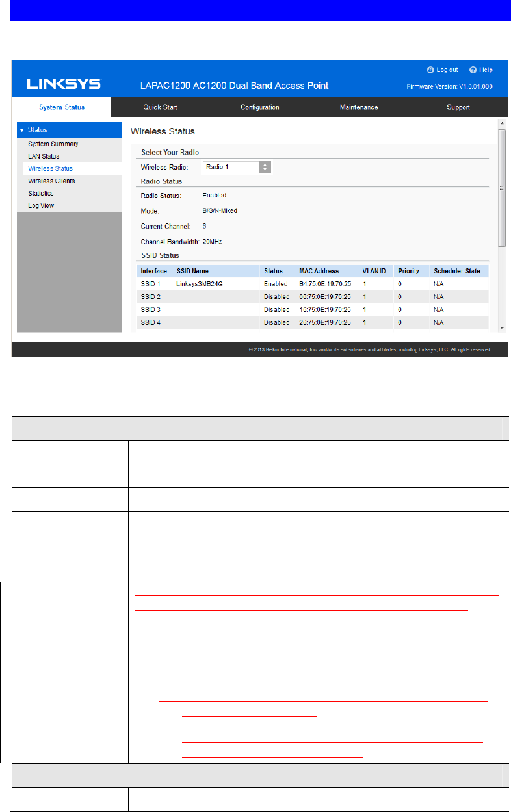Collapse the Status sidebar section
The width and height of the screenshot is (511, 812).
(x=68, y=130)
